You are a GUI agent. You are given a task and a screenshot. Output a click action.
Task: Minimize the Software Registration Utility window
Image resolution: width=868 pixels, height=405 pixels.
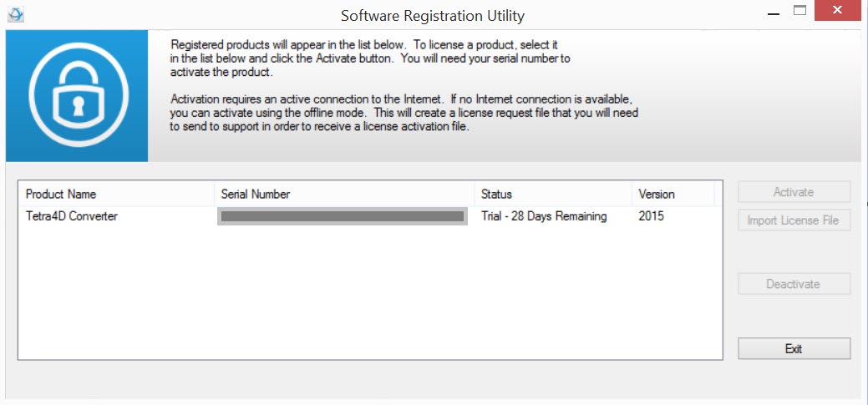pos(775,13)
